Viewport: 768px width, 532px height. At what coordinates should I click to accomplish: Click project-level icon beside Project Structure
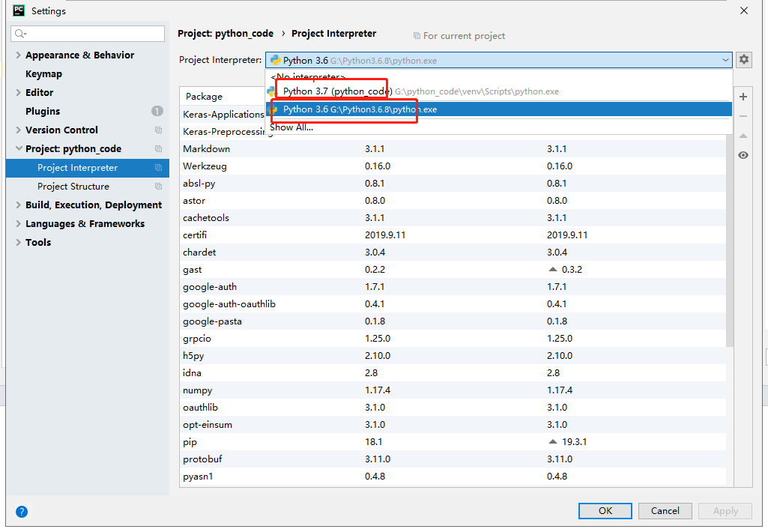tap(158, 186)
